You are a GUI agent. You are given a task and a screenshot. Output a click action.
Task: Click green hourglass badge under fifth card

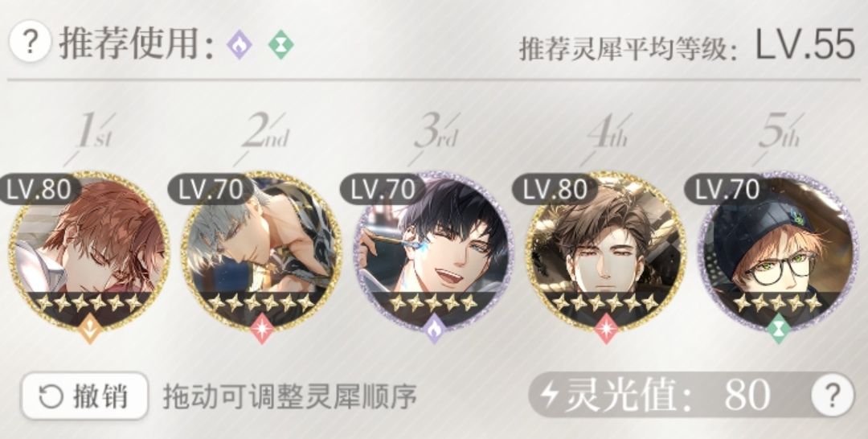click(x=778, y=328)
